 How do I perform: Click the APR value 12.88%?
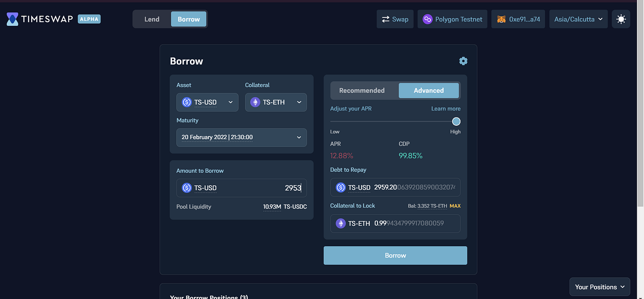(342, 156)
